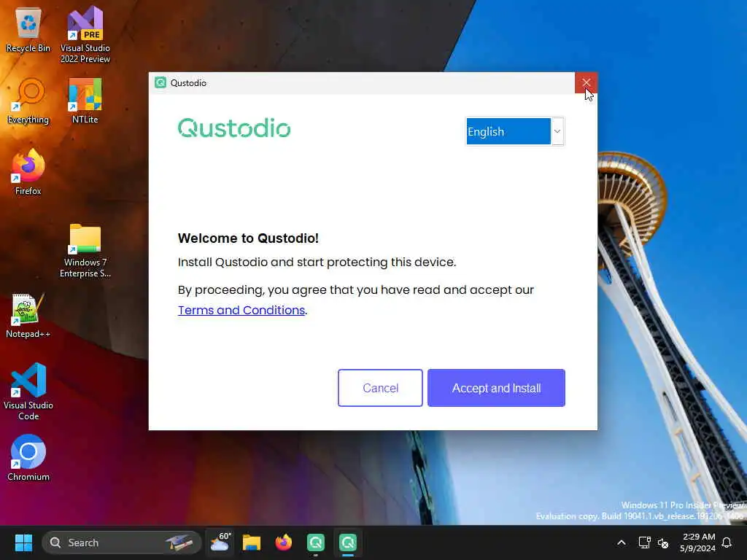Click the Cancel button
747x560 pixels.
(380, 388)
